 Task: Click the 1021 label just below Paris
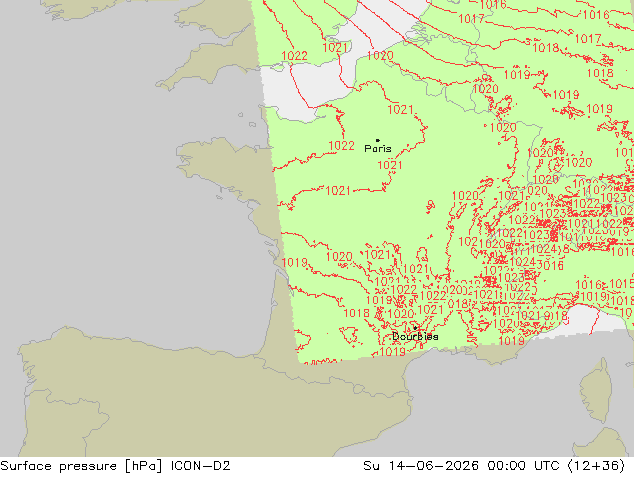[x=390, y=165]
